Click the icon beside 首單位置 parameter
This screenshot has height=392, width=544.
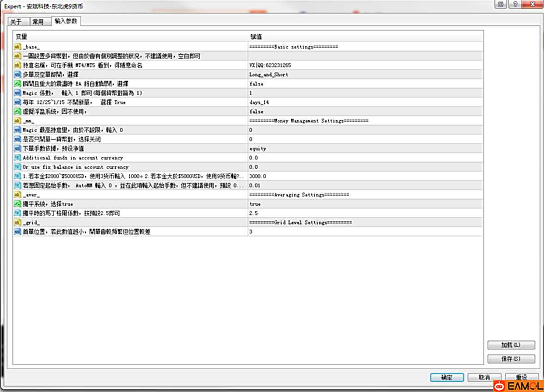coord(18,232)
